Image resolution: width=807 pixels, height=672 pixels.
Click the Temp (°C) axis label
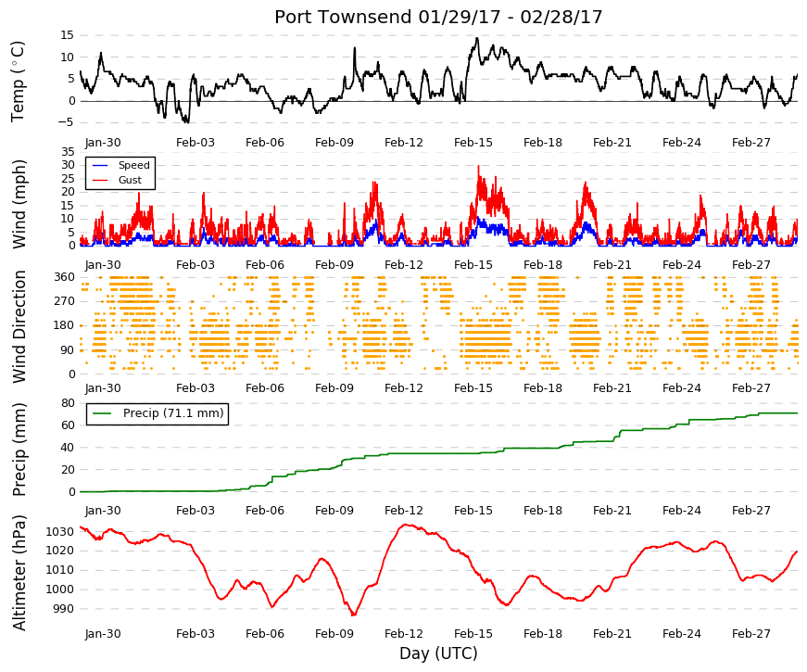coord(18,82)
